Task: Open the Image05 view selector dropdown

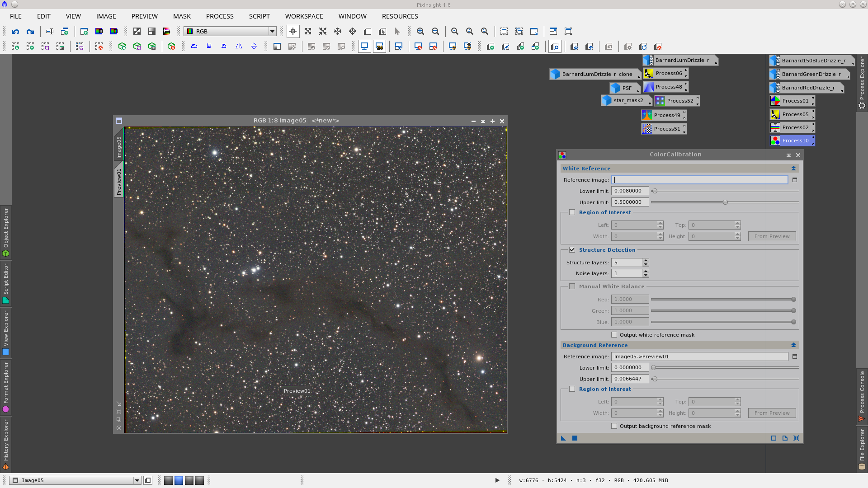Action: (x=137, y=480)
